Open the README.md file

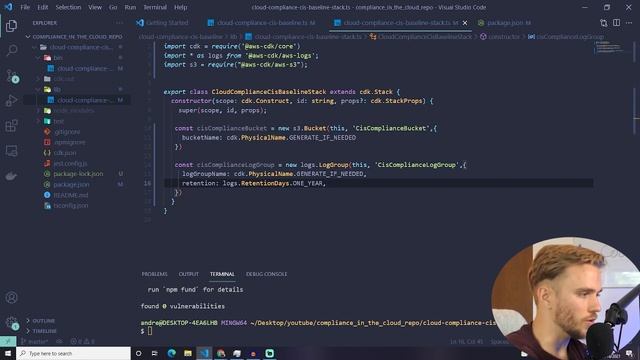click(x=77, y=195)
